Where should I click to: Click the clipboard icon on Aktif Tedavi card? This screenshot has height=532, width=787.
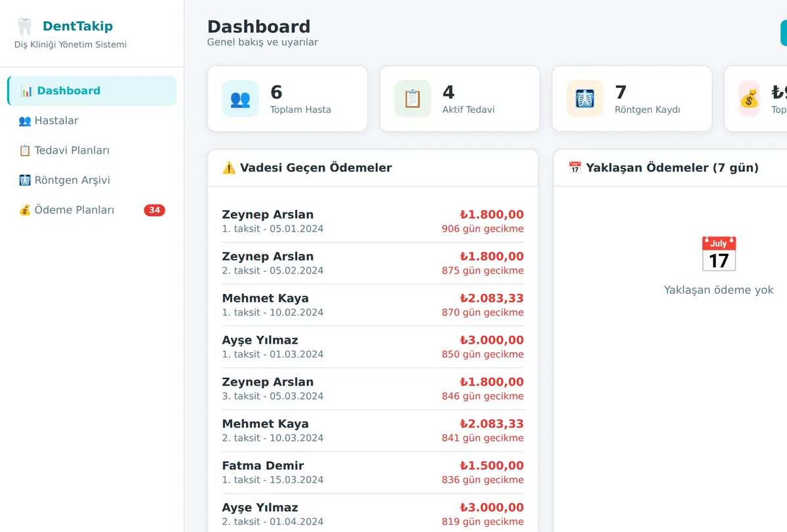(413, 98)
